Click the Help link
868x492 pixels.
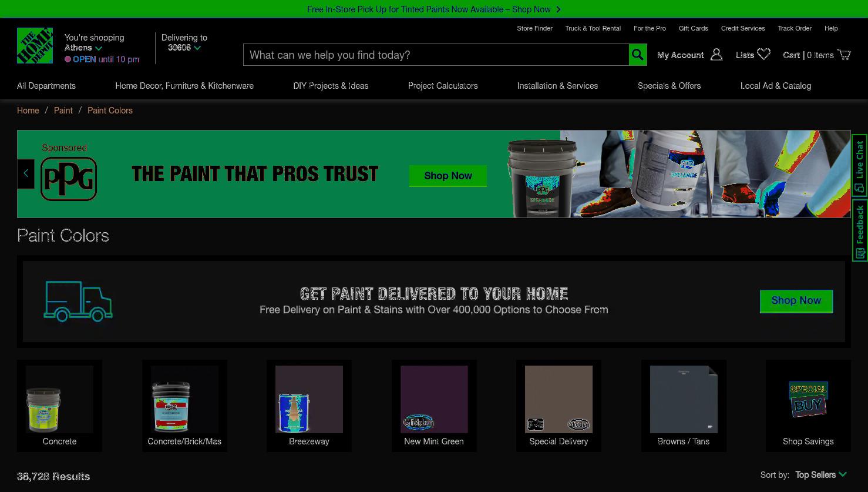point(831,28)
